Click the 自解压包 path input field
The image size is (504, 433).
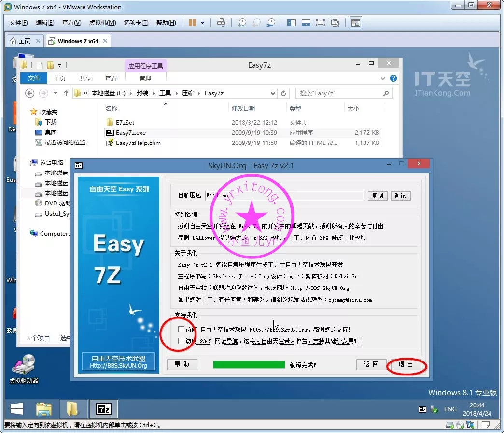tap(284, 196)
